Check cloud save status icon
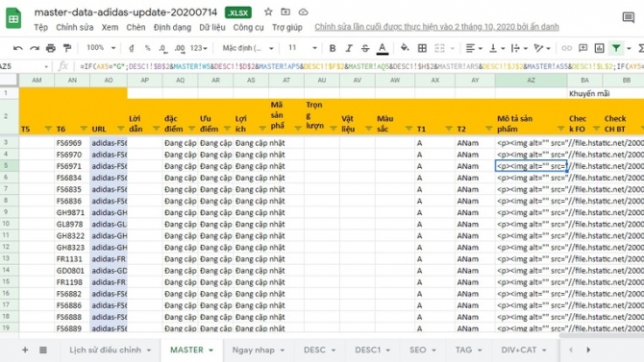The width and height of the screenshot is (644, 362). pos(303,12)
